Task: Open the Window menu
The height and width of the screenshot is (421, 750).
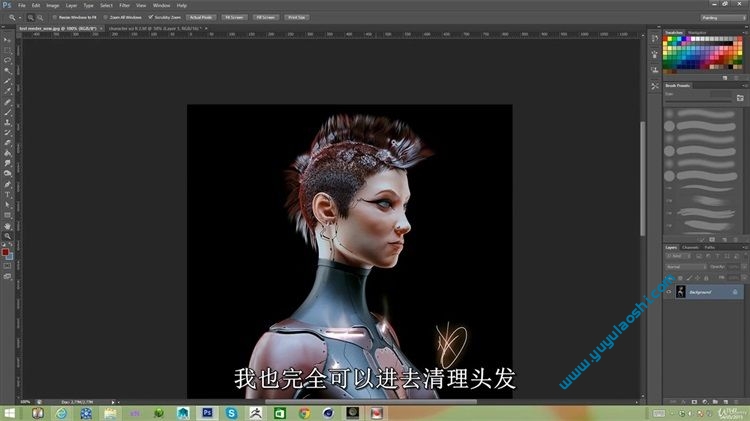Action: click(161, 6)
